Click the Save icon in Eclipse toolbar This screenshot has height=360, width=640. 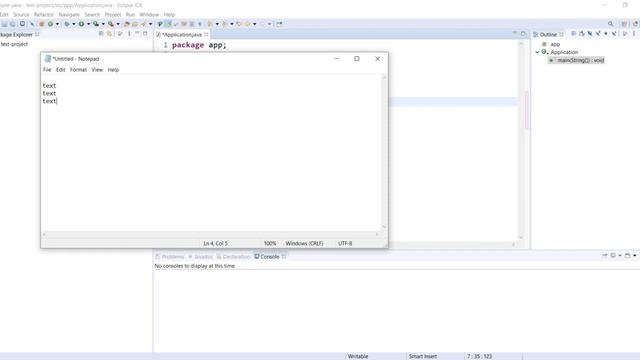(4, 24)
